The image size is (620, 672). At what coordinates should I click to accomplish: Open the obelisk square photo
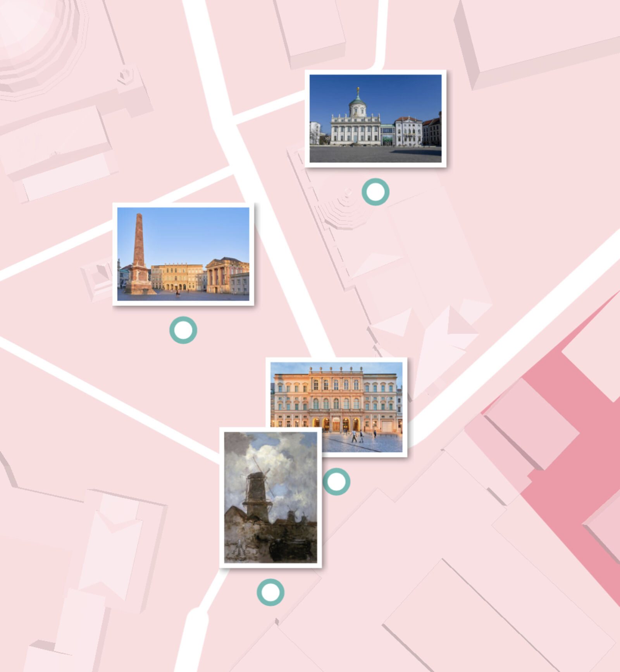tap(183, 254)
